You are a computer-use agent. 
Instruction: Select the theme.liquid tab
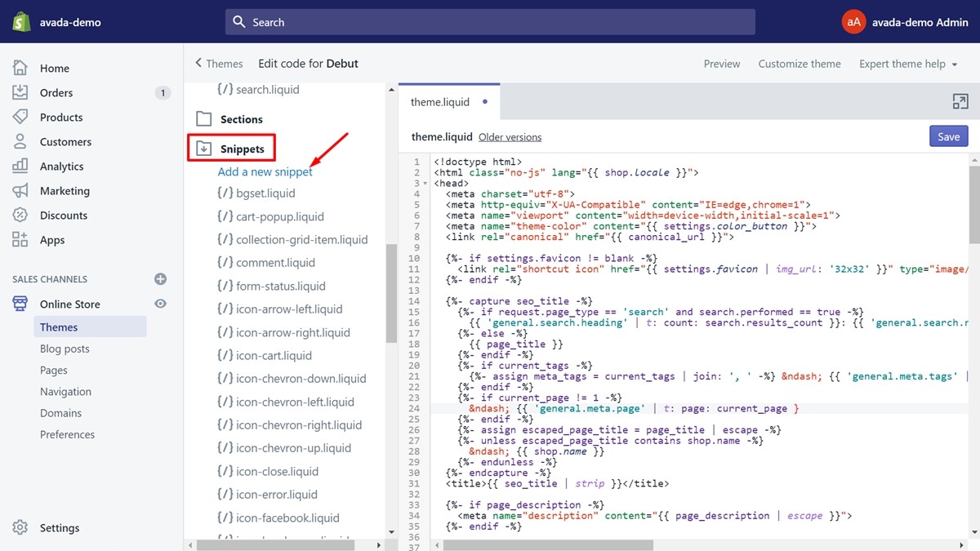448,102
